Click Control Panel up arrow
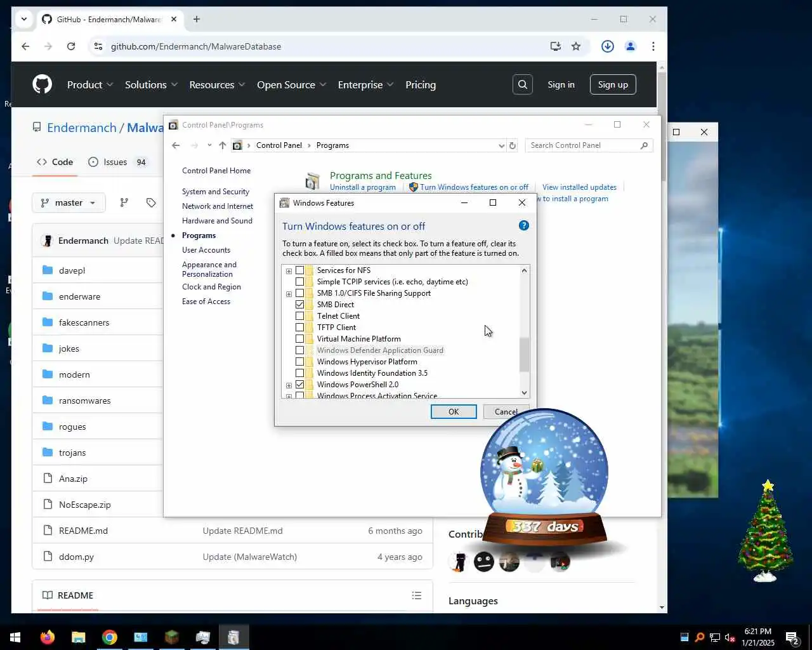 tap(223, 145)
